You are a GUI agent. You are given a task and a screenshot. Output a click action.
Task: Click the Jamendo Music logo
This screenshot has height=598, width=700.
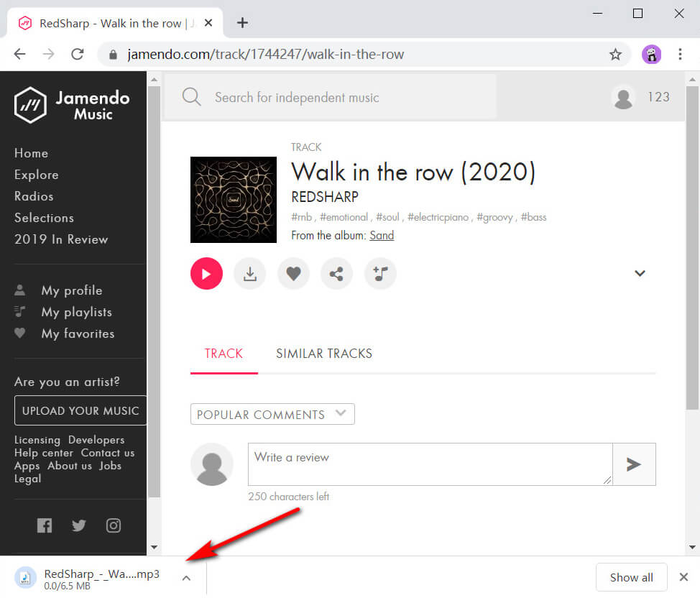pos(72,105)
